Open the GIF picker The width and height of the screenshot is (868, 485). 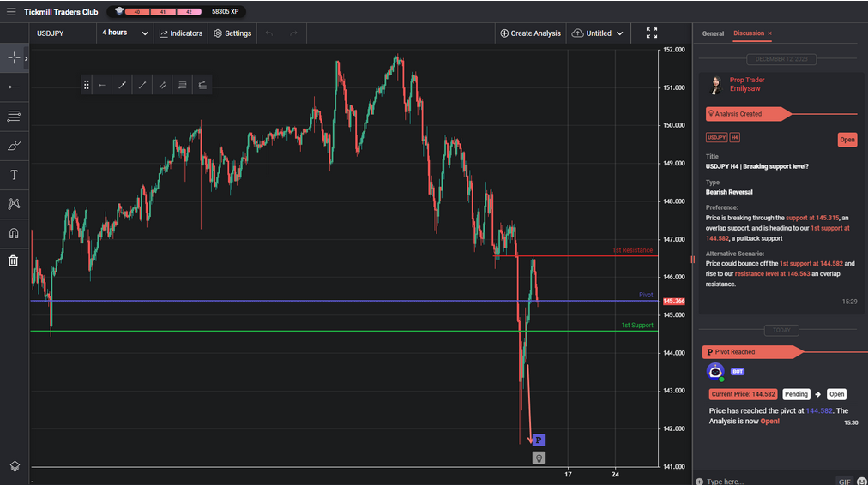tap(844, 482)
